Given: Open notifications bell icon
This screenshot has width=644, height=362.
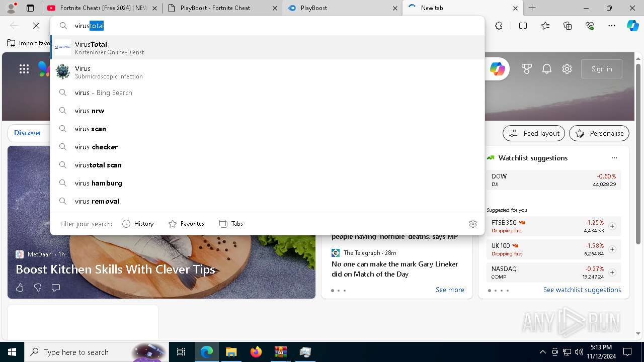Looking at the screenshot, I should (x=547, y=69).
